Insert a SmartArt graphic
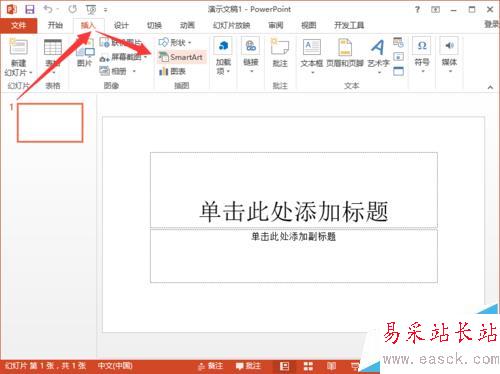Viewport: 500px width, 374px height. (181, 57)
